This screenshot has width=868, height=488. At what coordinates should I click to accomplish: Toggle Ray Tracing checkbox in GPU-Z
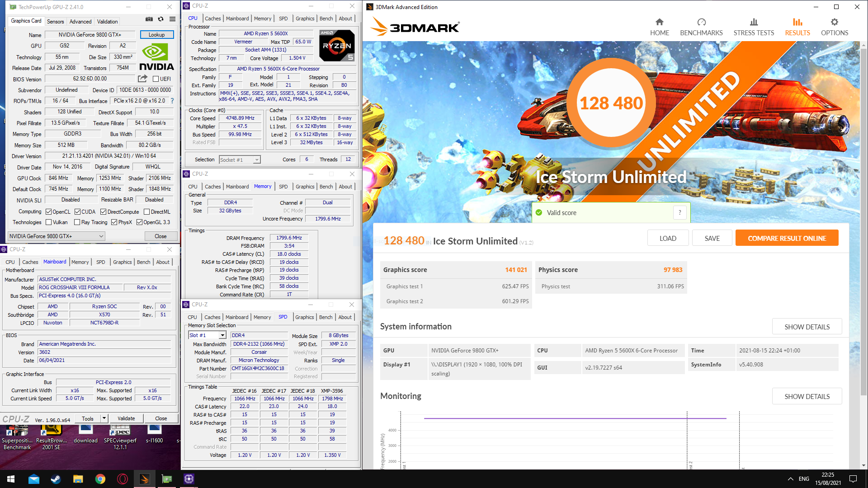77,222
